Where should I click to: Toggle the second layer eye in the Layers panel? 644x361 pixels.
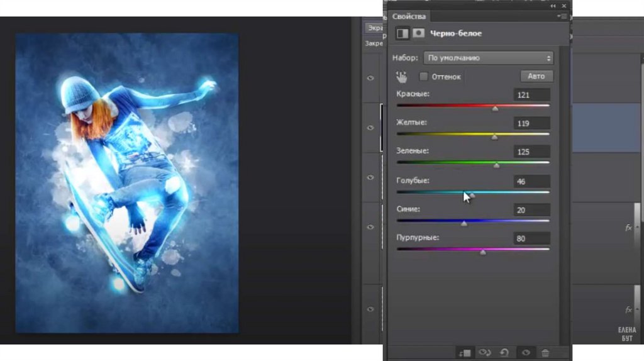tap(370, 128)
